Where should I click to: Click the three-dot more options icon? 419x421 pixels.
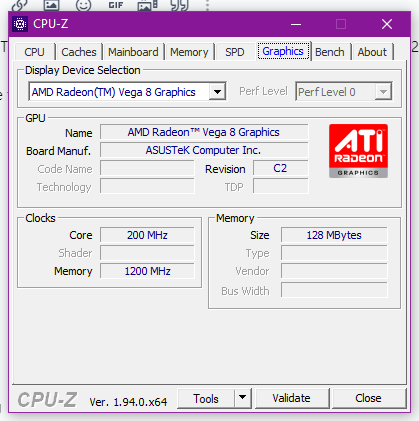coord(207,5)
